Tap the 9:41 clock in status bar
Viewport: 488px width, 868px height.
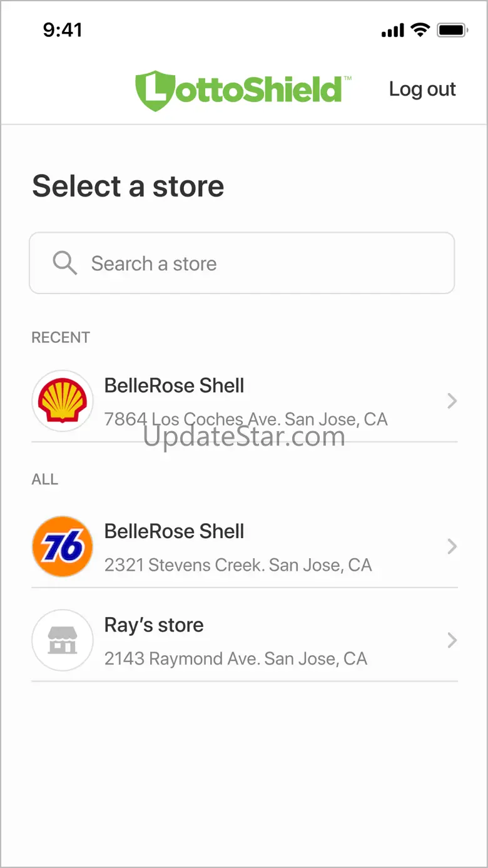[63, 29]
